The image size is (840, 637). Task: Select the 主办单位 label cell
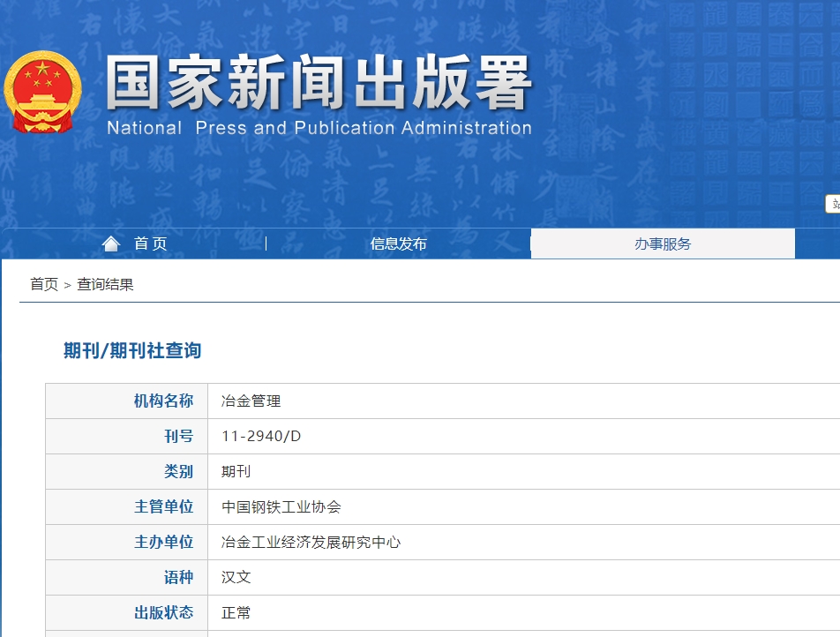(127, 543)
